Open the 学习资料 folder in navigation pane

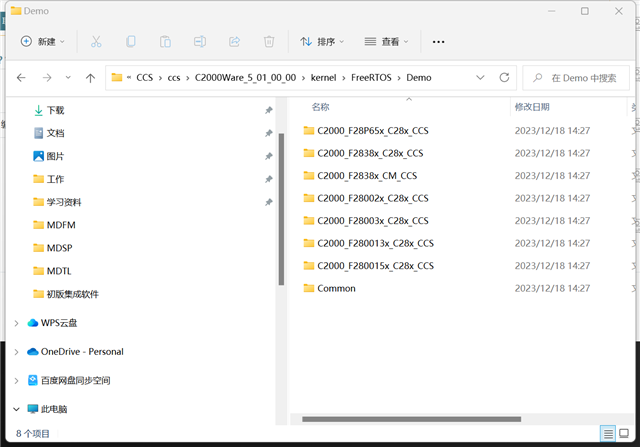pyautogui.click(x=57, y=202)
